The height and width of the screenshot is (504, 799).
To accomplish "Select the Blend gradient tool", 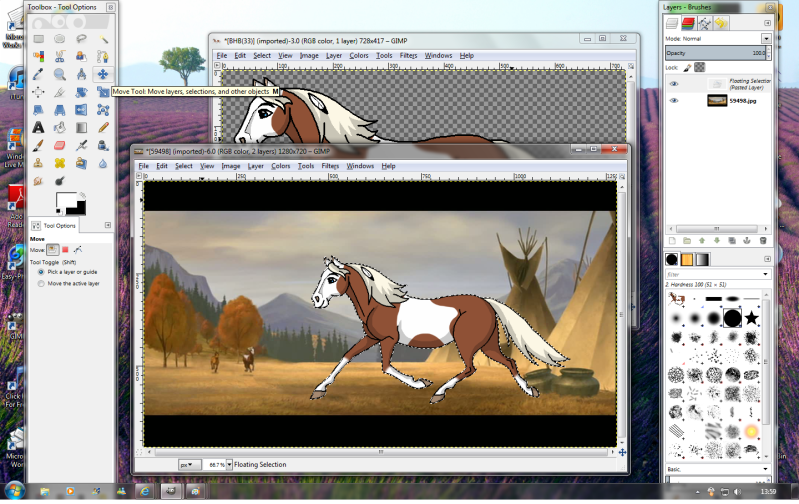I will (81, 127).
